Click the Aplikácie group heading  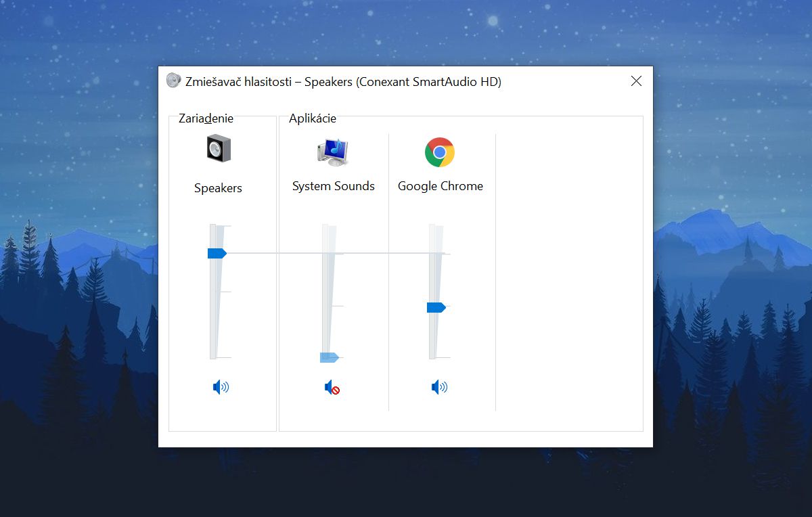(313, 118)
